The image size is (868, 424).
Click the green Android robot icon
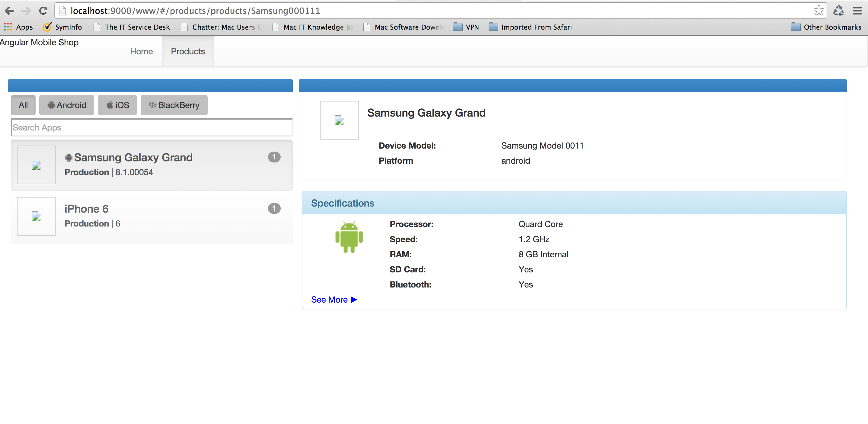pos(349,237)
